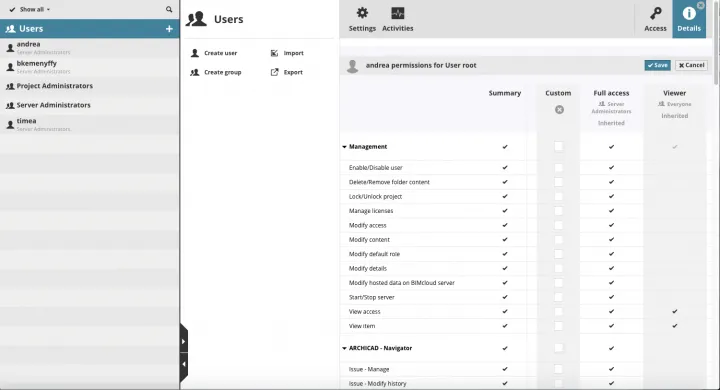Open the Access key panel
The image size is (720, 390).
(655, 19)
